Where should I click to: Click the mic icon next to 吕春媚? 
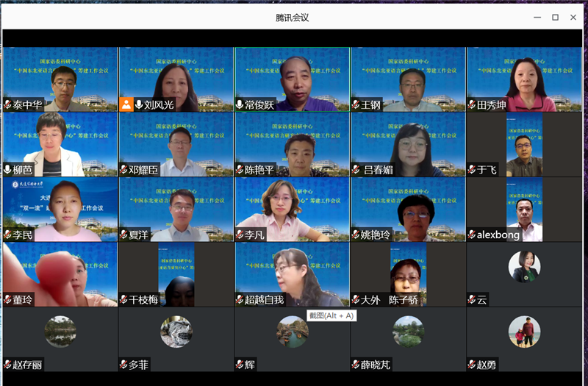click(356, 170)
